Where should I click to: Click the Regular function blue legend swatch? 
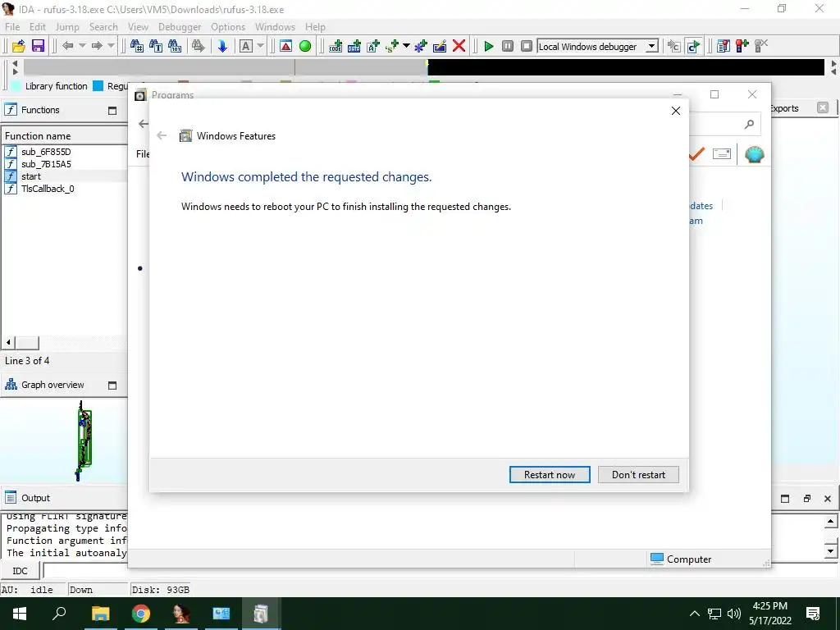(x=98, y=86)
